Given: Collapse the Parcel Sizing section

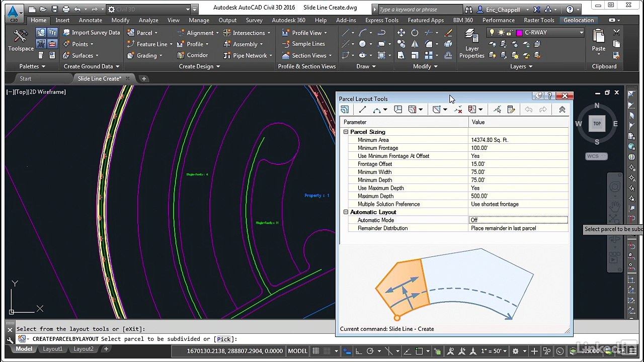Looking at the screenshot, I should click(x=346, y=132).
